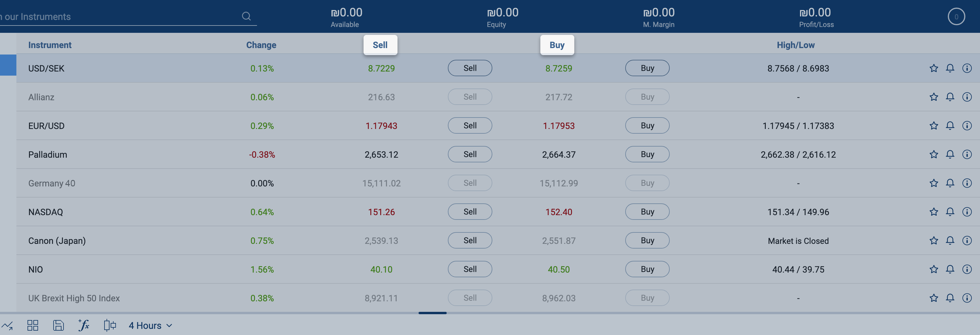Change chart type candlestick icon
Screen dimensions: 980x335
coord(109,325)
